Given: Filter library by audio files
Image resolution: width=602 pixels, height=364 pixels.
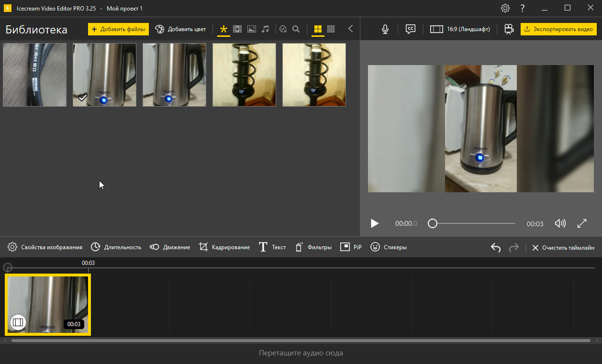Looking at the screenshot, I should [x=266, y=29].
